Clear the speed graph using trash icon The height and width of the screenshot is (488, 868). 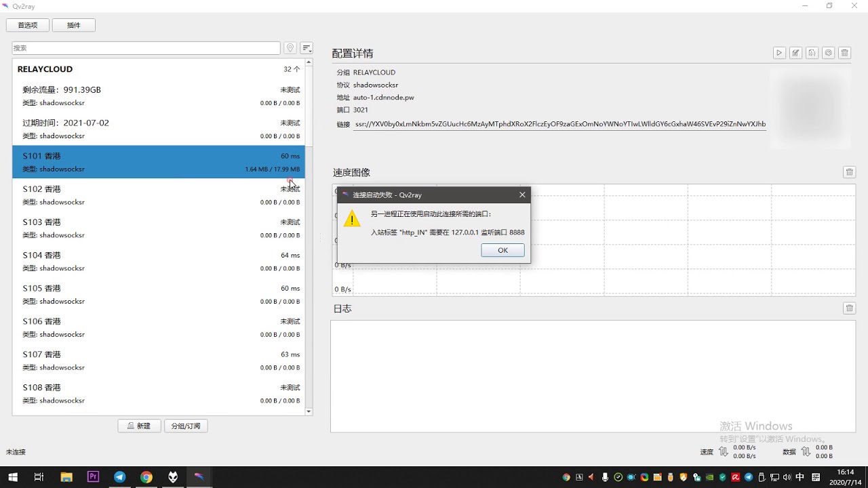pyautogui.click(x=849, y=172)
